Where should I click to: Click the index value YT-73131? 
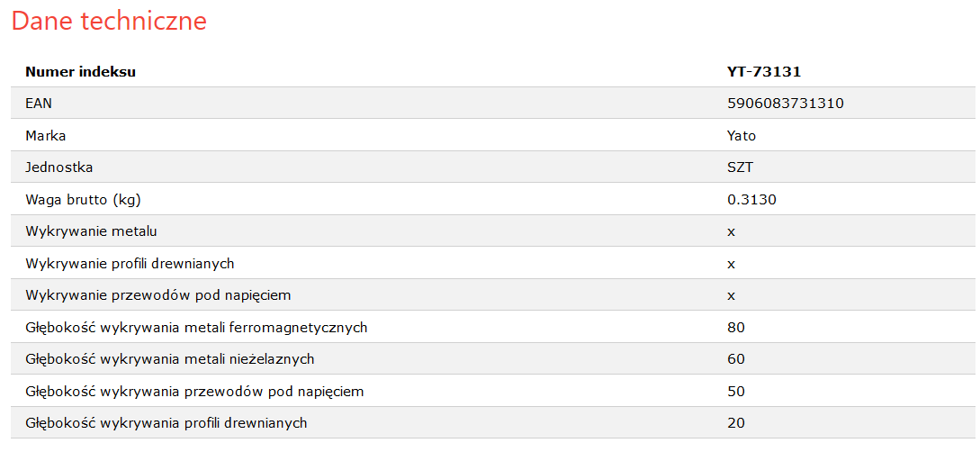764,72
